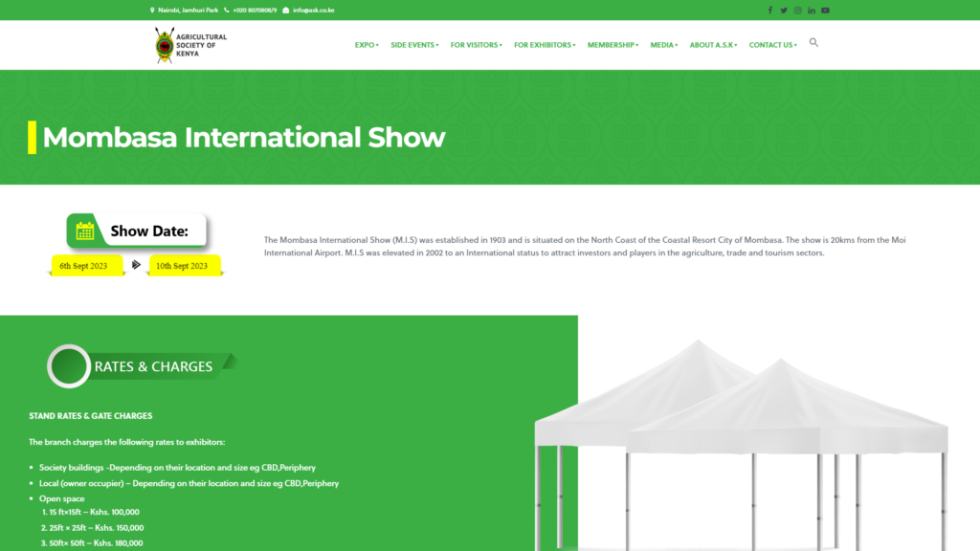Open the Twitter social icon
The height and width of the screenshot is (551, 980).
tap(784, 10)
